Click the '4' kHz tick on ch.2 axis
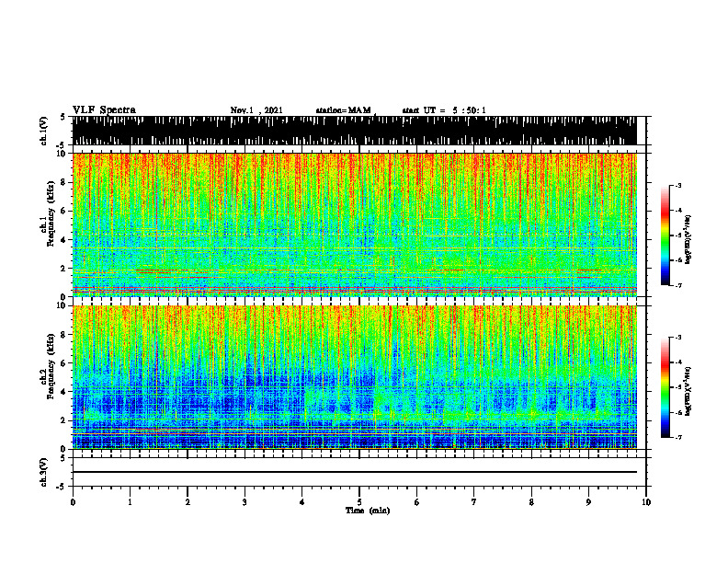 point(64,392)
